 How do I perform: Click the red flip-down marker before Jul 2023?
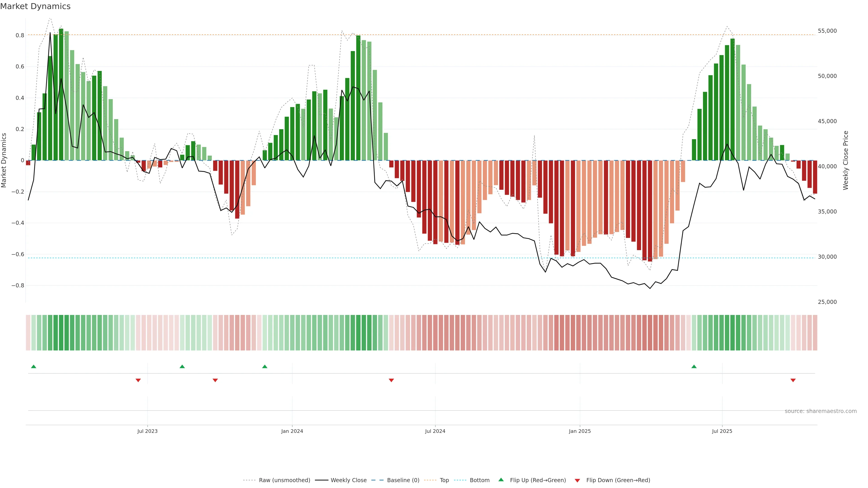pos(138,380)
